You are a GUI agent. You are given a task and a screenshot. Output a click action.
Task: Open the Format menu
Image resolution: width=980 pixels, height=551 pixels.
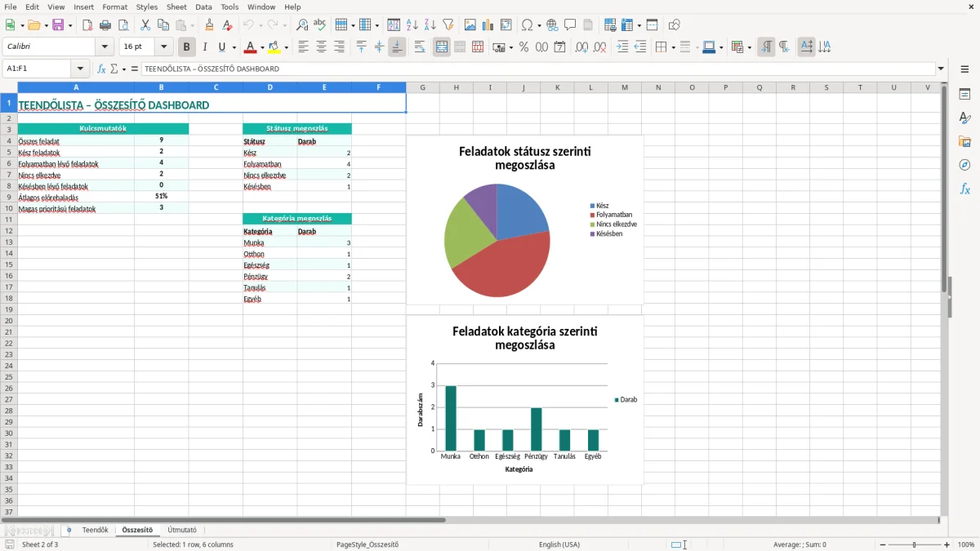pos(115,7)
